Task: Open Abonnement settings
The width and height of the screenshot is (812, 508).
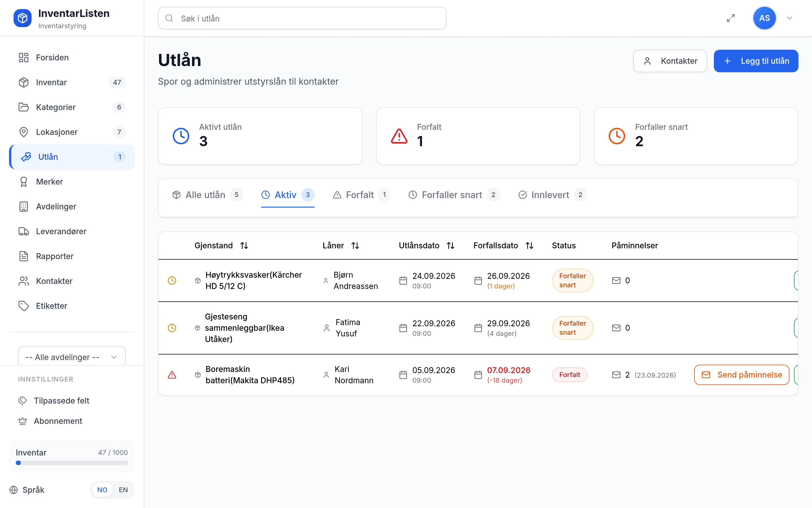Action: 72,421
